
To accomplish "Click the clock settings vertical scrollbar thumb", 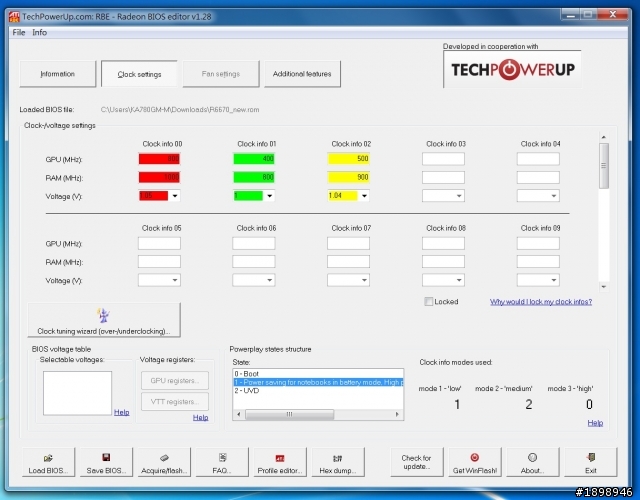I will [x=604, y=165].
